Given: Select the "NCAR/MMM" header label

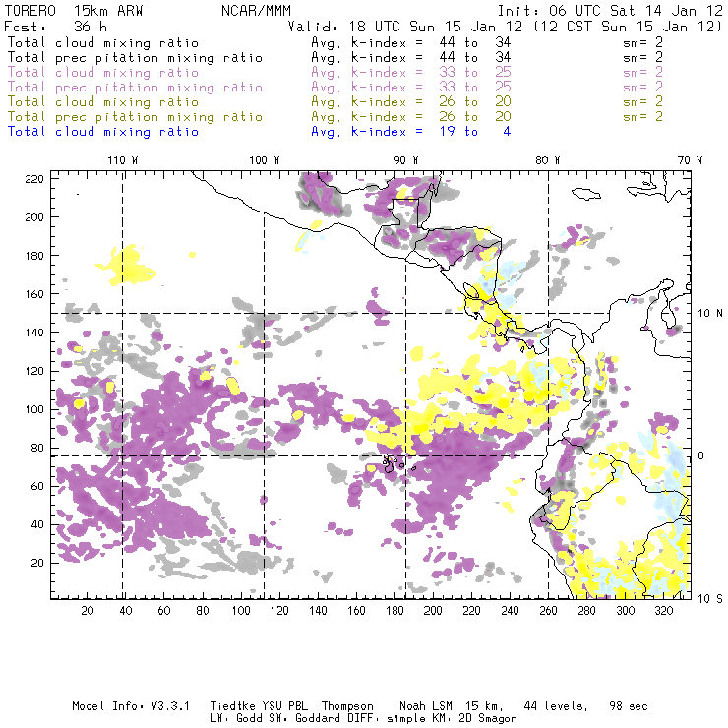Looking at the screenshot, I should pyautogui.click(x=256, y=11).
